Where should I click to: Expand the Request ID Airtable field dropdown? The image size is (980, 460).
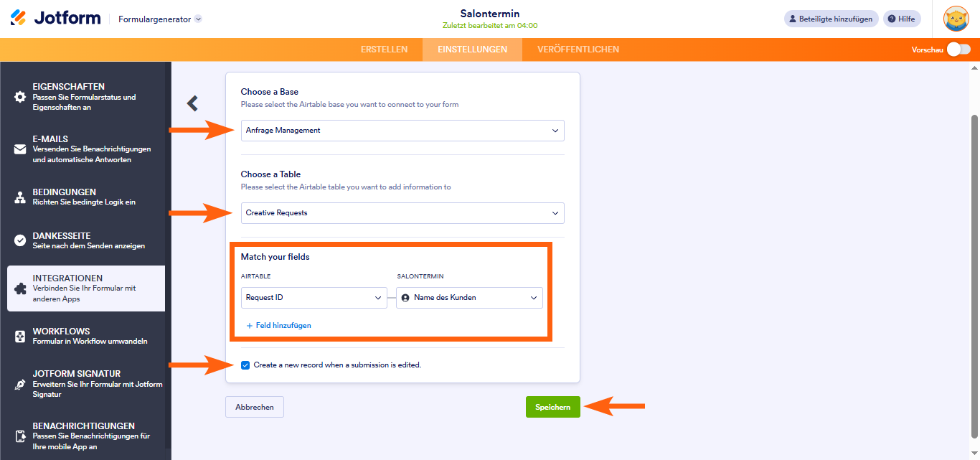pos(314,298)
